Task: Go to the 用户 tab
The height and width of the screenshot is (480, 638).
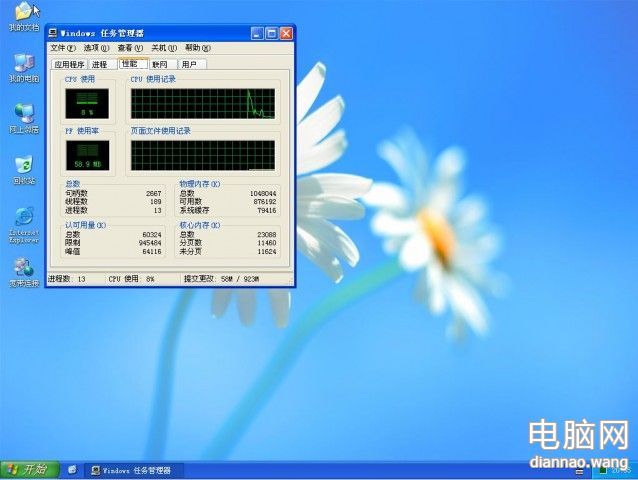Action: pos(189,64)
